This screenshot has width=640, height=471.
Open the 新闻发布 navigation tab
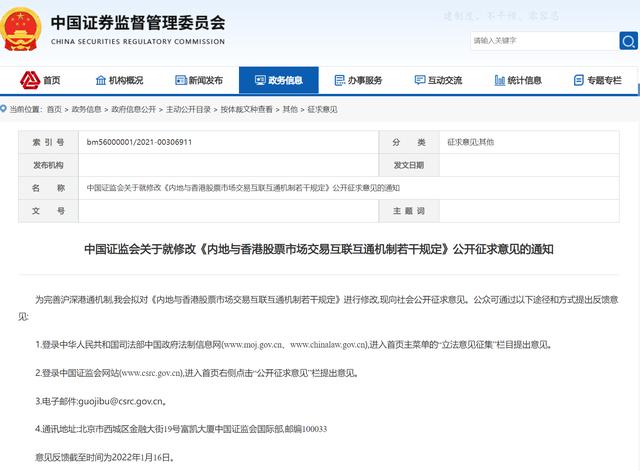tap(199, 80)
